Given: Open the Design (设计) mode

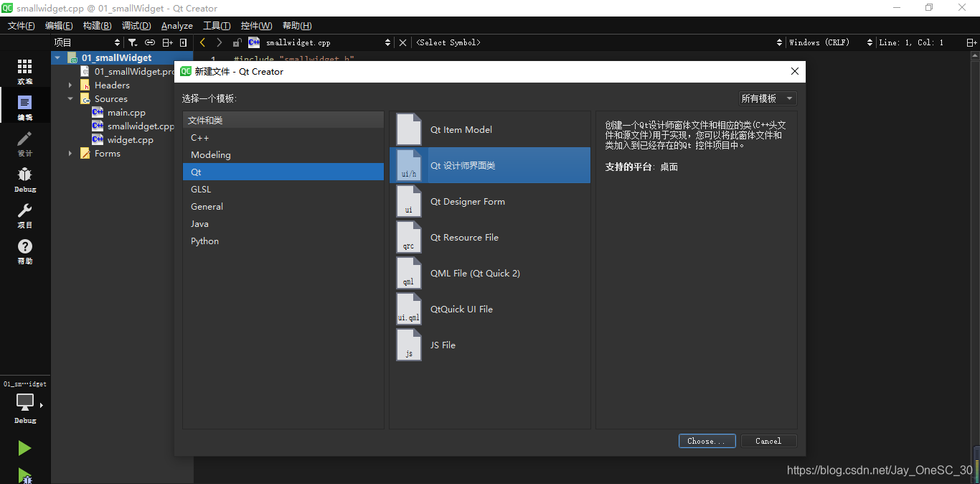Looking at the screenshot, I should click(25, 144).
